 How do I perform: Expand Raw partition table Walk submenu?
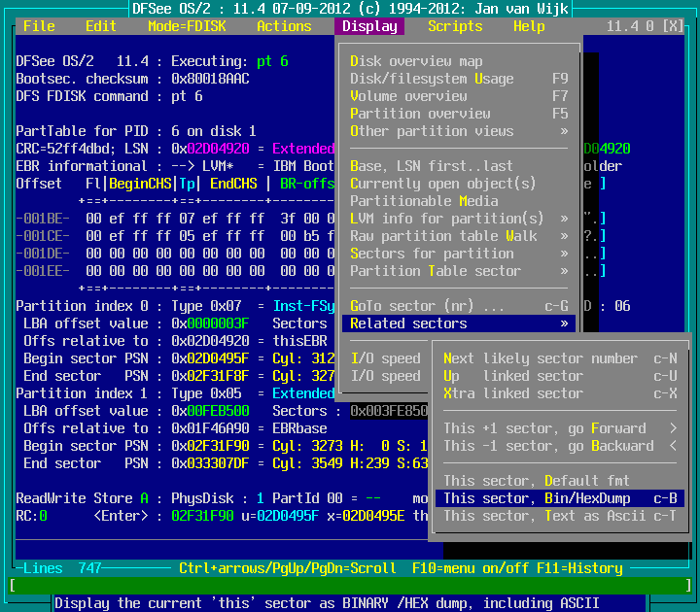point(459,235)
